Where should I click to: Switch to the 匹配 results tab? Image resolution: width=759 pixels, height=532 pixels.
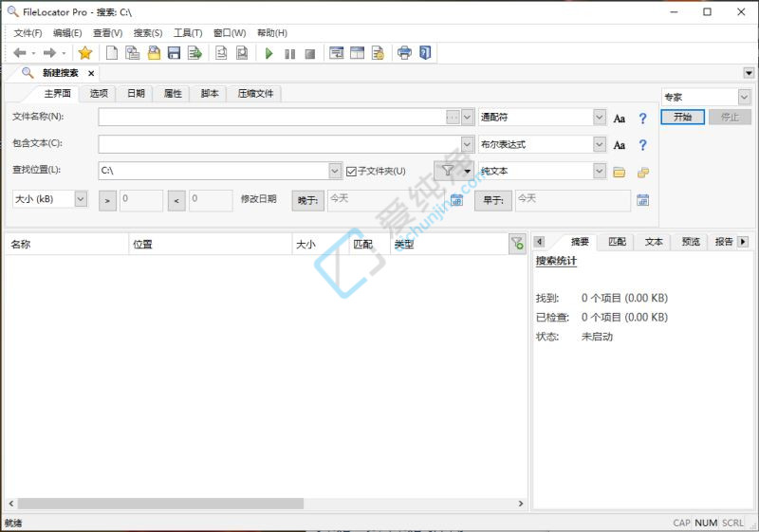point(617,241)
